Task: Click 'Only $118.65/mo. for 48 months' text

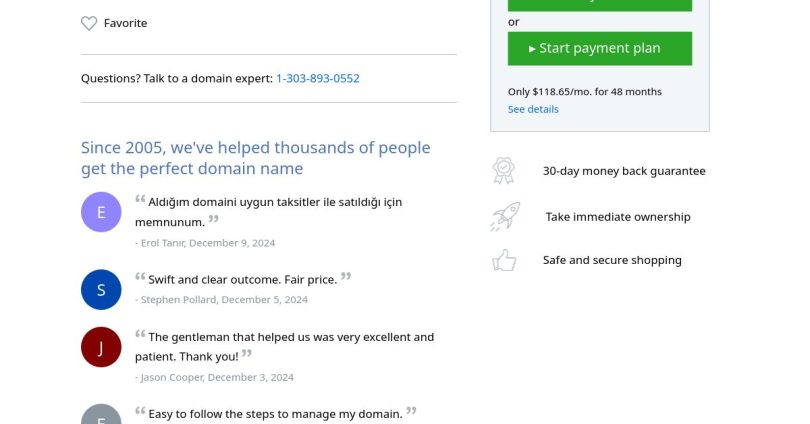Action: (x=585, y=92)
